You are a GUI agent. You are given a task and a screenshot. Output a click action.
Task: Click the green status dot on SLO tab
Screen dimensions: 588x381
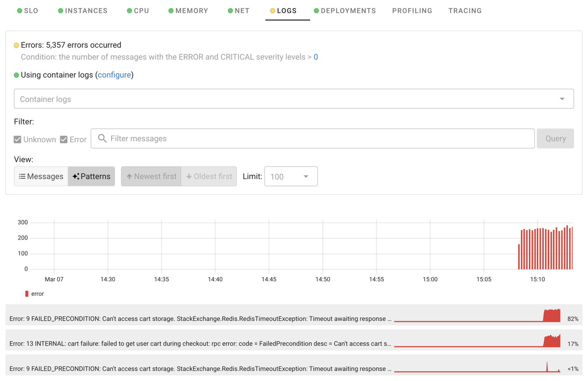tap(19, 11)
